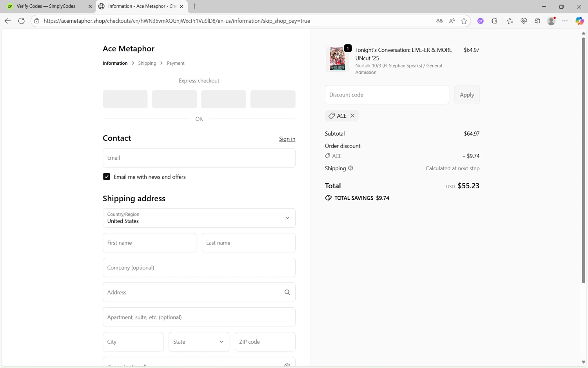
Task: Click the Apply discount button
Action: tap(467, 95)
